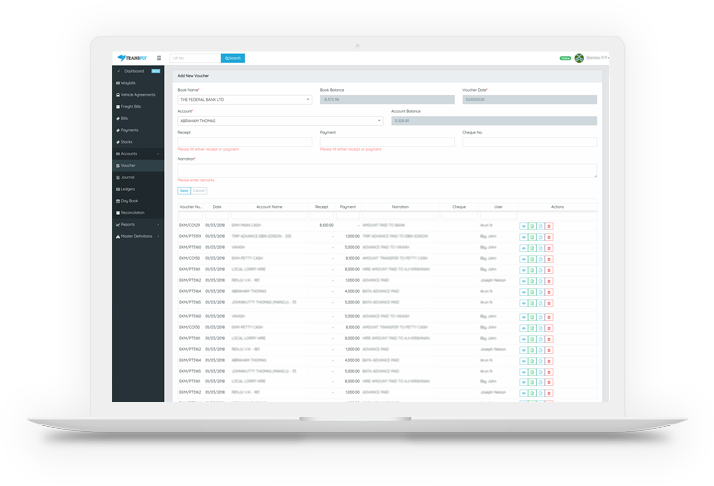Sort by the Narration column header
The image size is (714, 486).
pos(400,207)
